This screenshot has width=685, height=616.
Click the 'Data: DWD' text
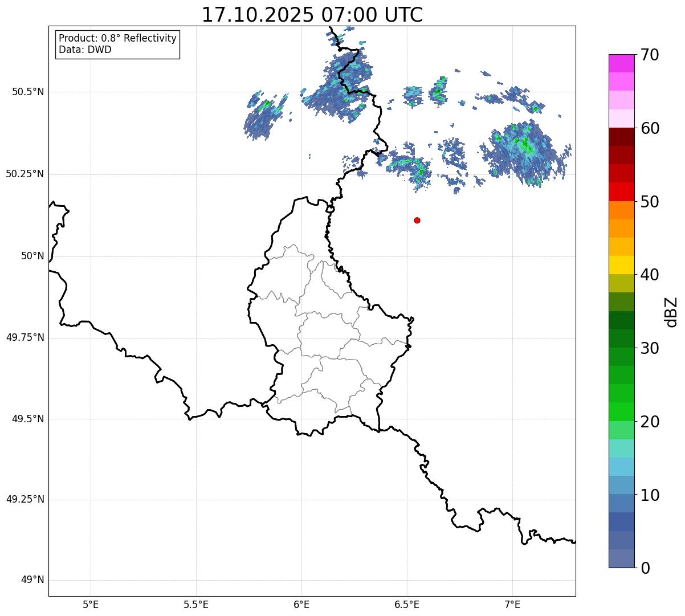[x=85, y=50]
